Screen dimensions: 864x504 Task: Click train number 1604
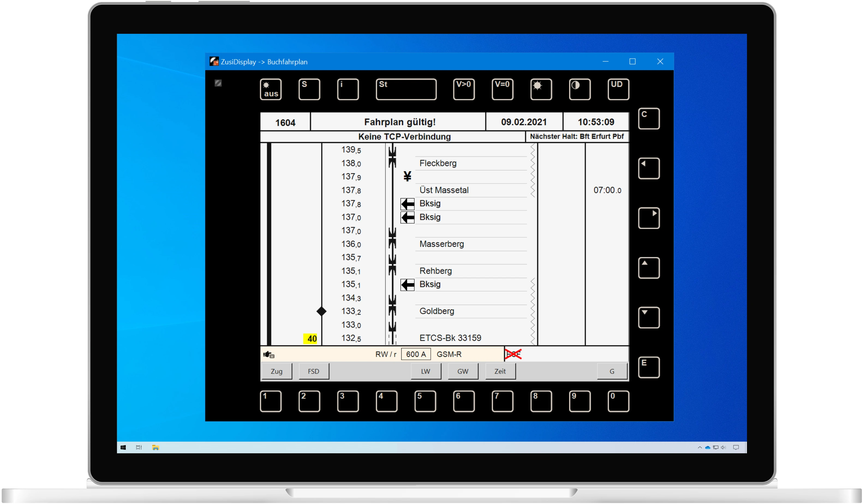coord(285,122)
